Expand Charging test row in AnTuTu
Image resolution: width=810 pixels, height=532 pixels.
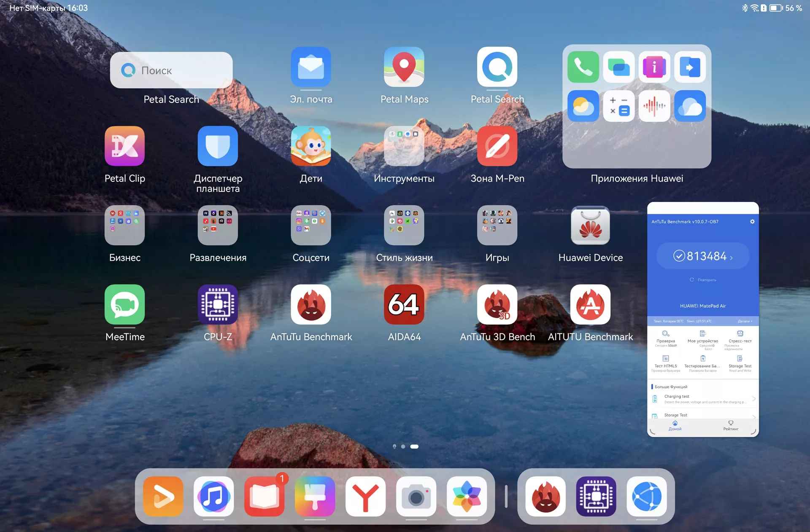pos(703,399)
